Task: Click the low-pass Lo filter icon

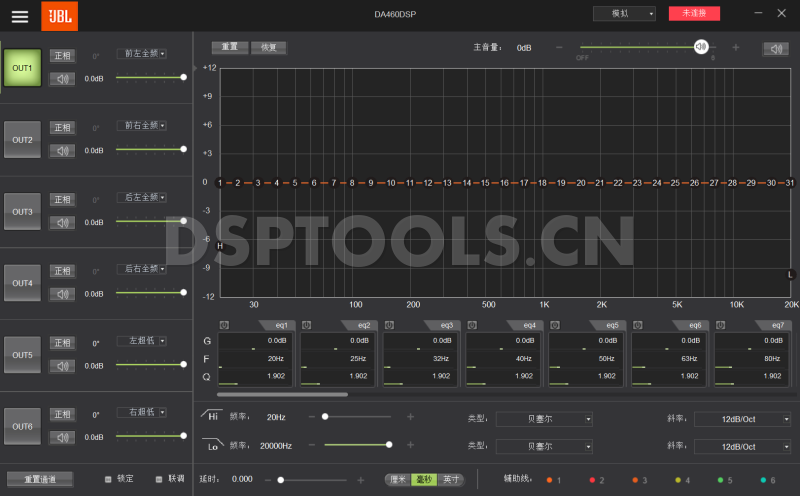Action: pyautogui.click(x=212, y=445)
